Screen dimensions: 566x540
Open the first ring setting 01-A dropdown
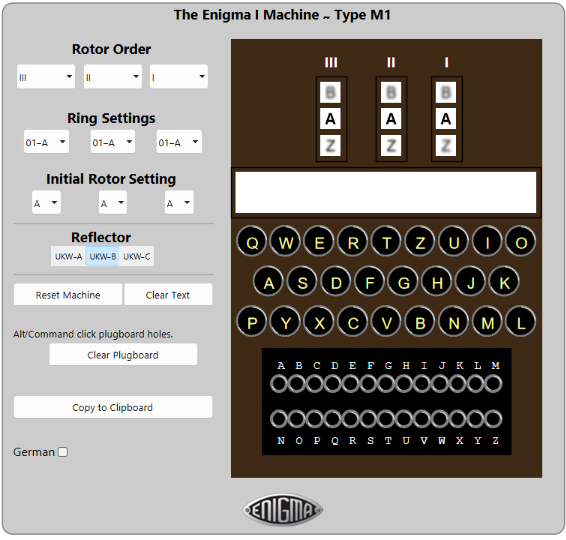pyautogui.click(x=46, y=142)
